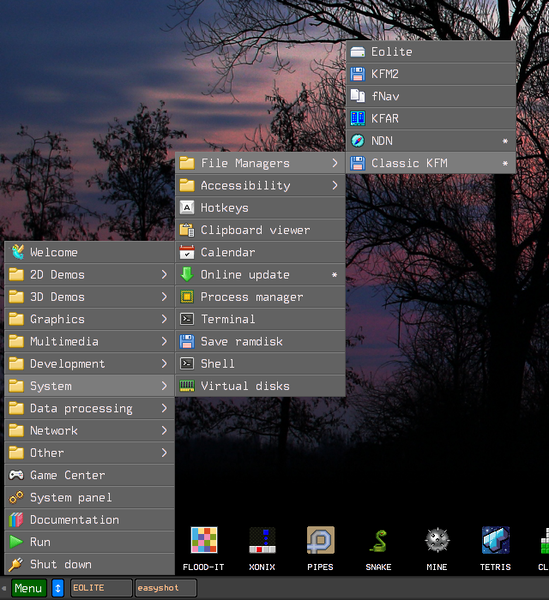The image size is (549, 600).
Task: Click the green Menu button in taskbar
Action: point(29,588)
